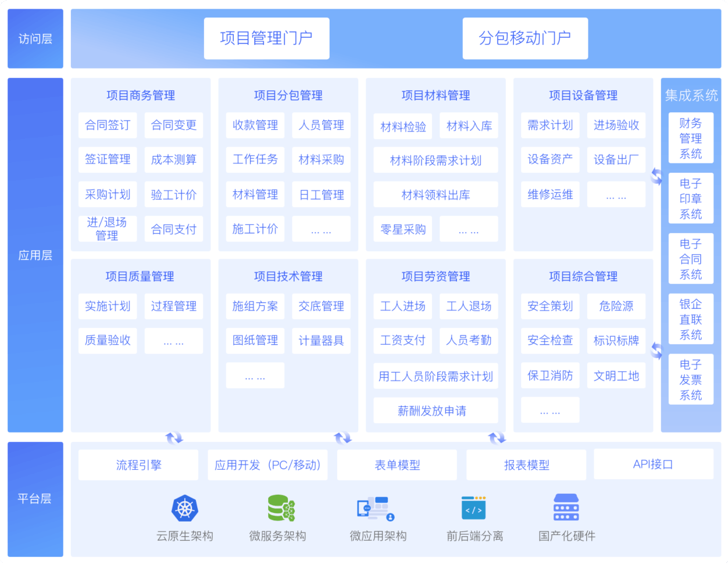This screenshot has width=728, height=564.
Task: Select the 应用层 layer label
Action: point(35,255)
